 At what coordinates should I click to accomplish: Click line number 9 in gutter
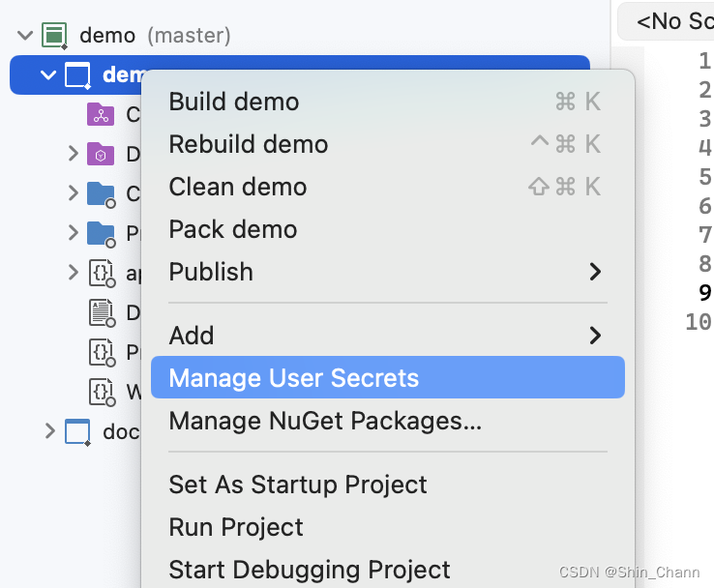coord(703,293)
